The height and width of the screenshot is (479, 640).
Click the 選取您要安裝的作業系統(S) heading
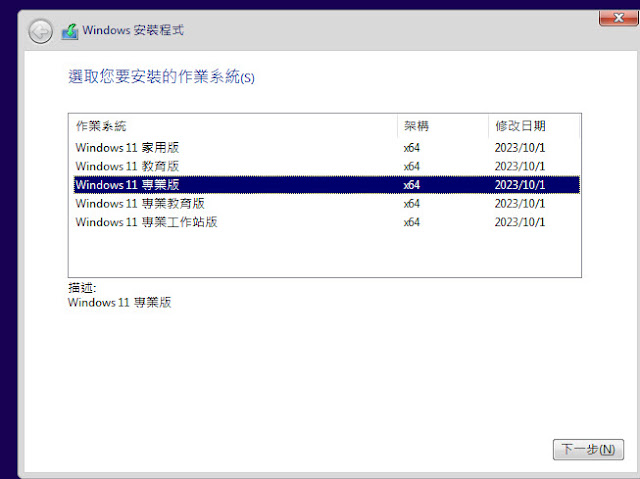(x=161, y=76)
